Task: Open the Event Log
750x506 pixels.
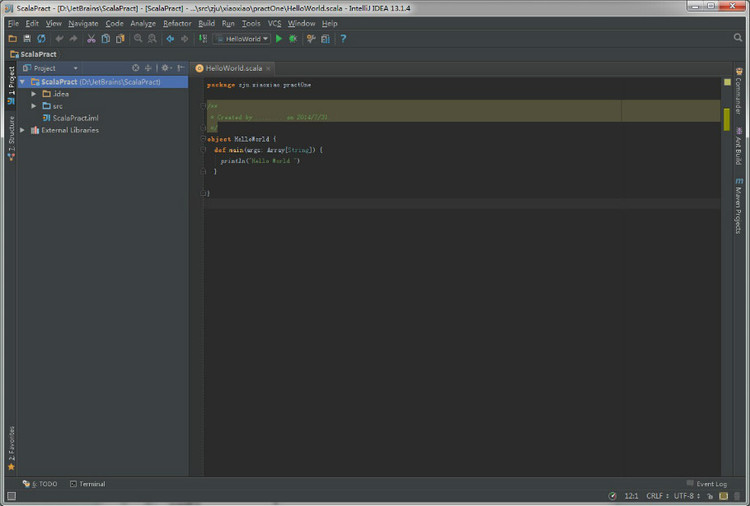Action: tap(707, 484)
